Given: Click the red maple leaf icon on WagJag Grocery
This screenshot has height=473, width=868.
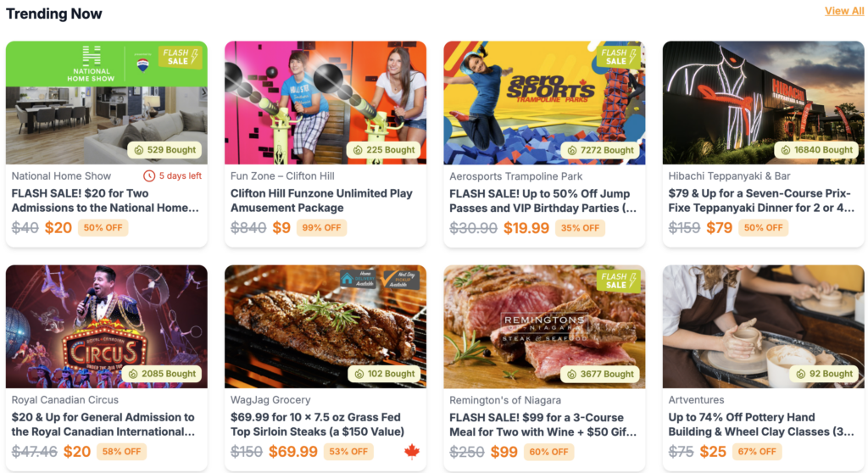Looking at the screenshot, I should [x=411, y=452].
